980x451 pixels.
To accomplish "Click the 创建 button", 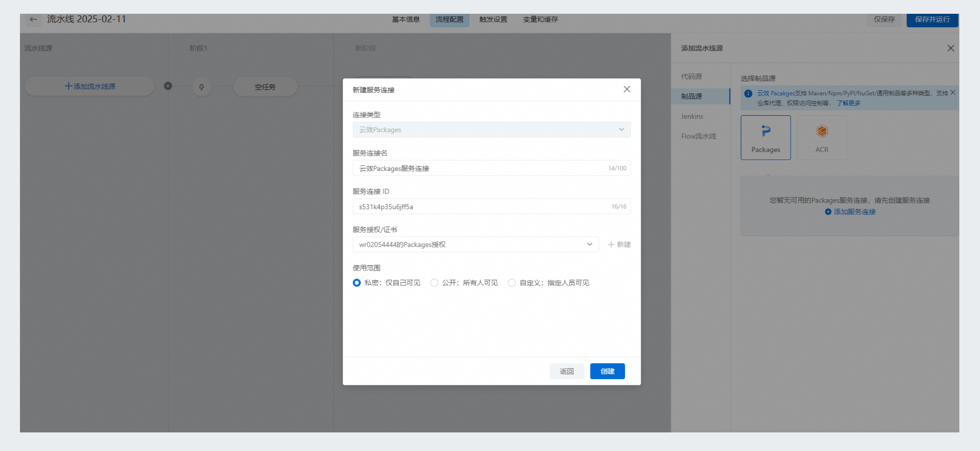I will [607, 371].
